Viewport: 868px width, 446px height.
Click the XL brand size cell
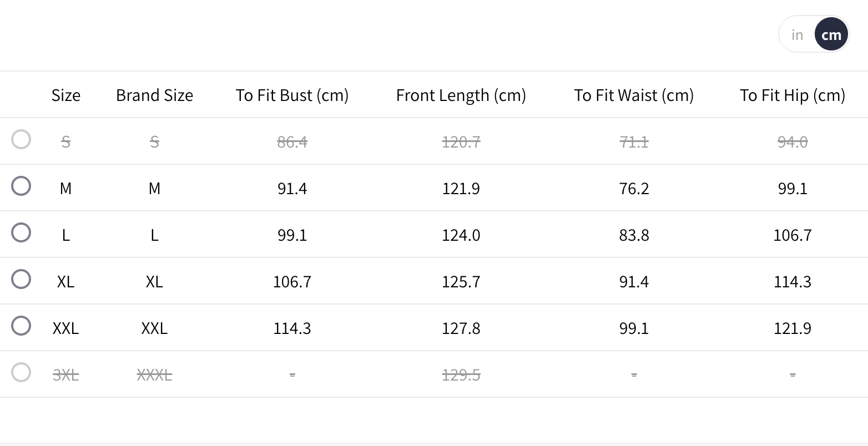click(x=154, y=282)
